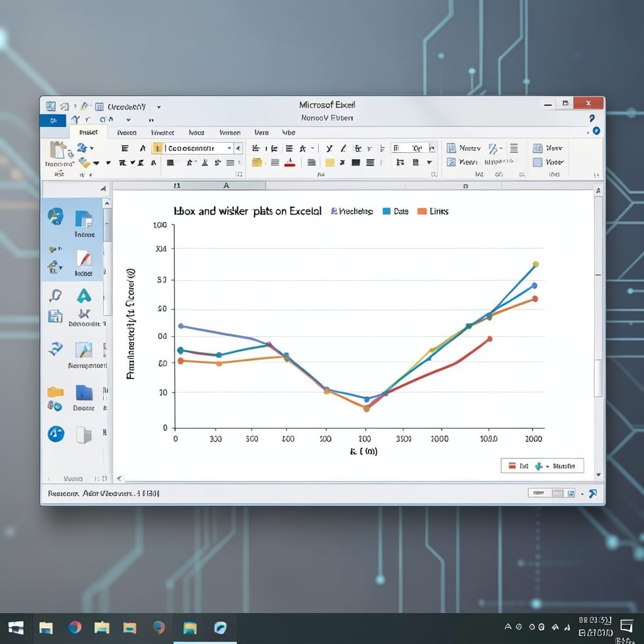Toggle the Fraelehts series in the chart legend
Image resolution: width=644 pixels, height=644 pixels.
tap(352, 211)
